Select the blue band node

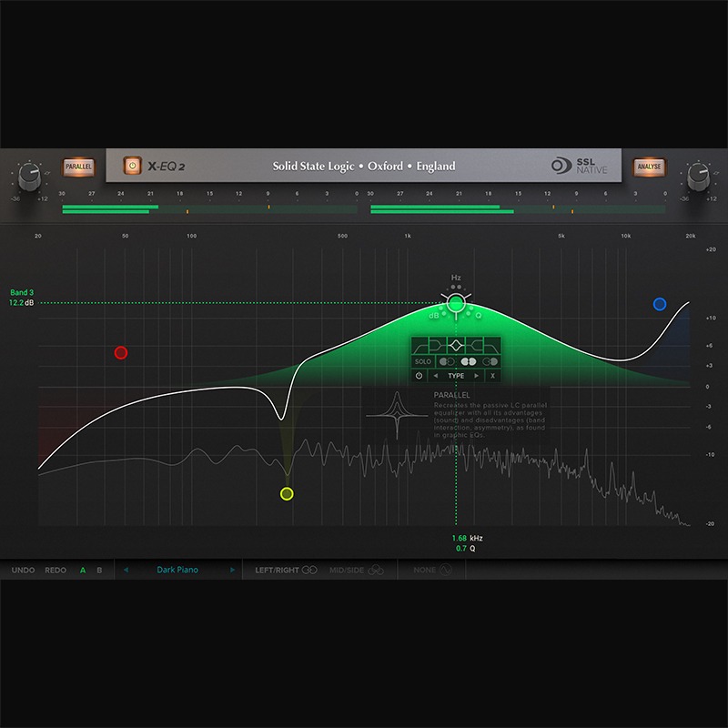click(660, 304)
